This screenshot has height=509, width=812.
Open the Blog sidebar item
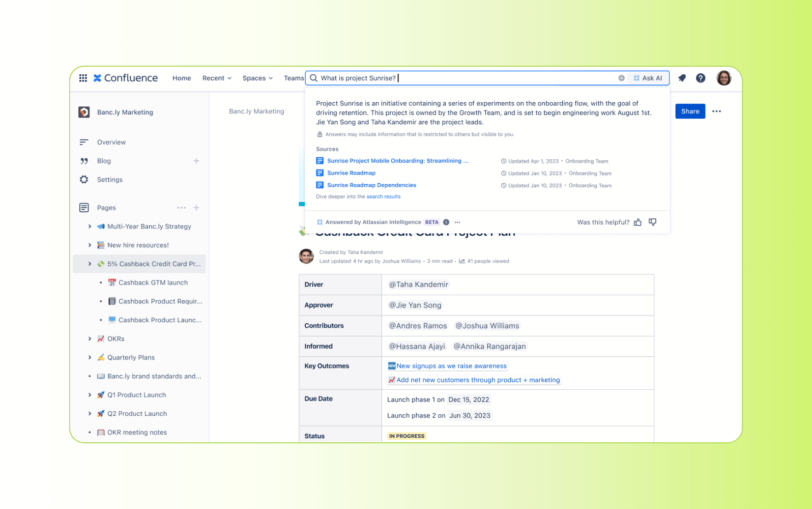104,161
